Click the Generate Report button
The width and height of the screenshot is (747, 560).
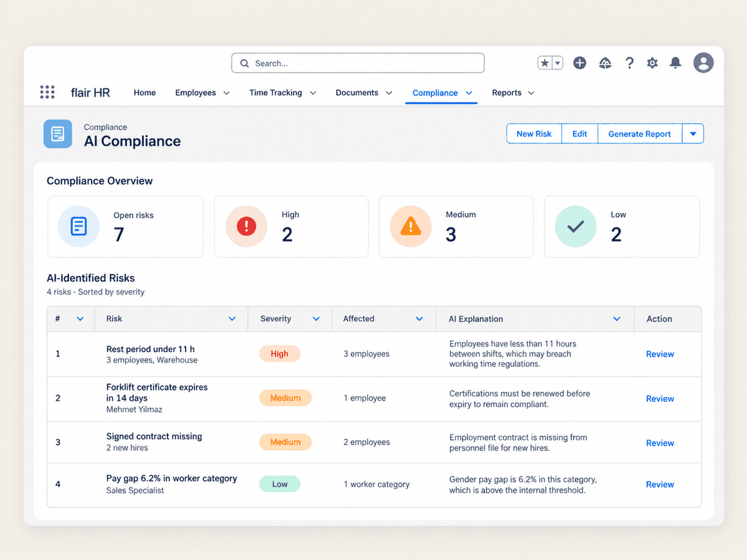[x=640, y=134]
